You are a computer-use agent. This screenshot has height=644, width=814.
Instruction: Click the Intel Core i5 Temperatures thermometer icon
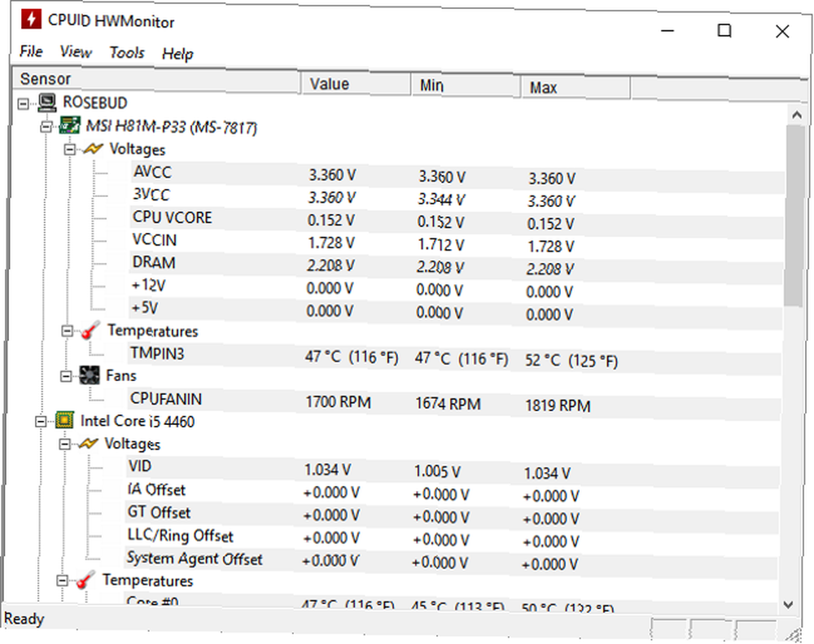pos(85,580)
